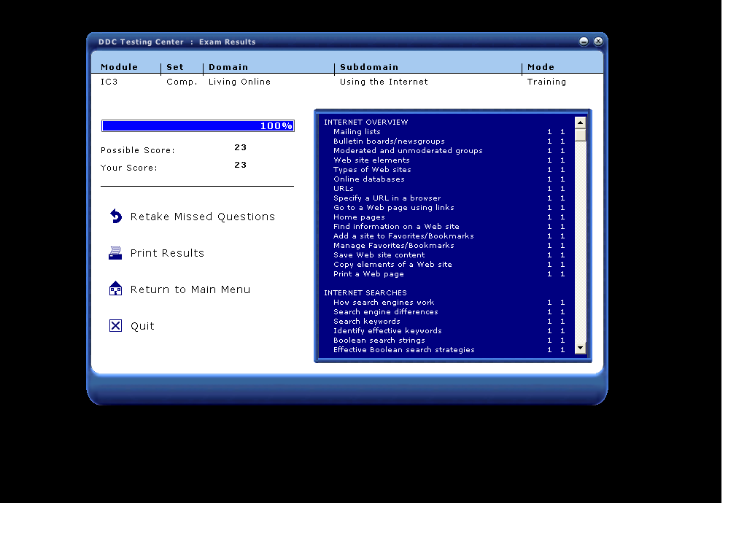Select the INTERNET SEARCHES section heading

(365, 293)
